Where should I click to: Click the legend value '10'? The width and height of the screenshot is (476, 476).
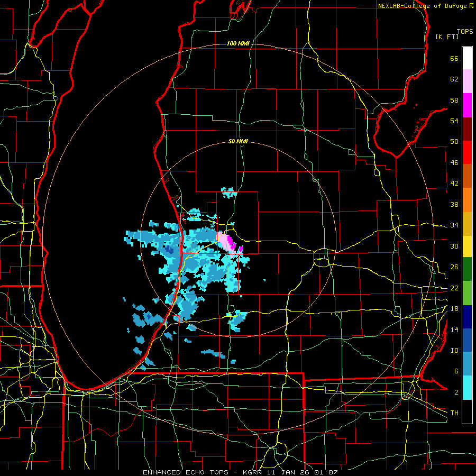(x=454, y=350)
